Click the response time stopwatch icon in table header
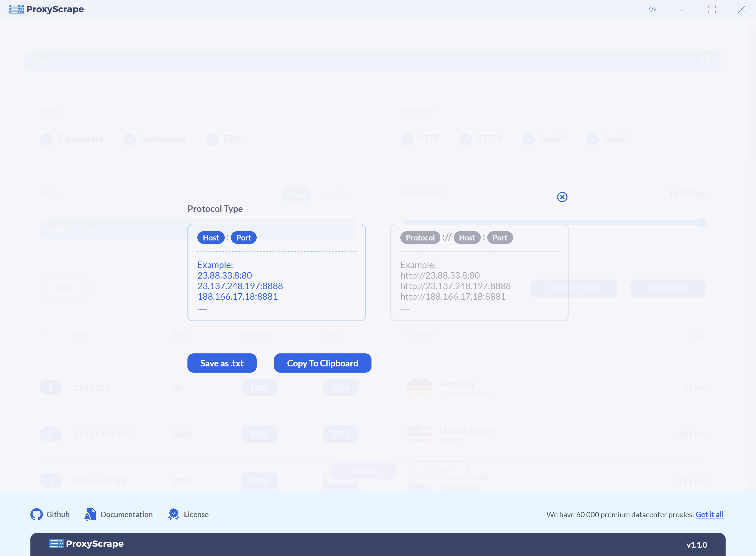 tap(700, 334)
